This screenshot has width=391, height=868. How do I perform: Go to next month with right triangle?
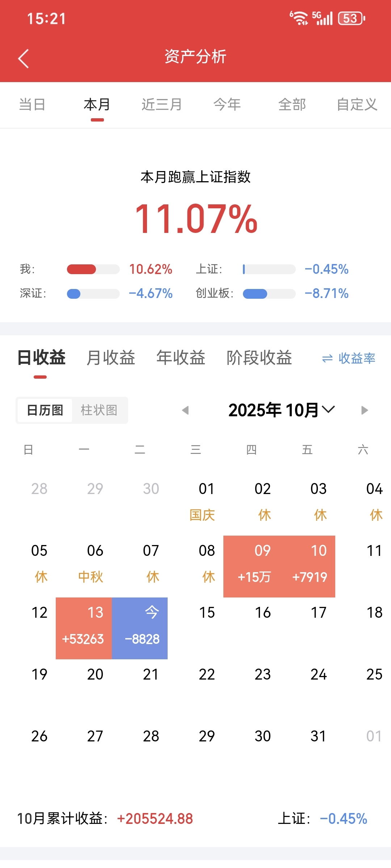(x=365, y=410)
